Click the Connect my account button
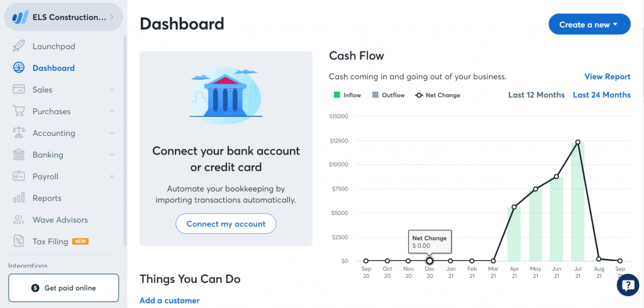This screenshot has height=308, width=644. tap(226, 224)
